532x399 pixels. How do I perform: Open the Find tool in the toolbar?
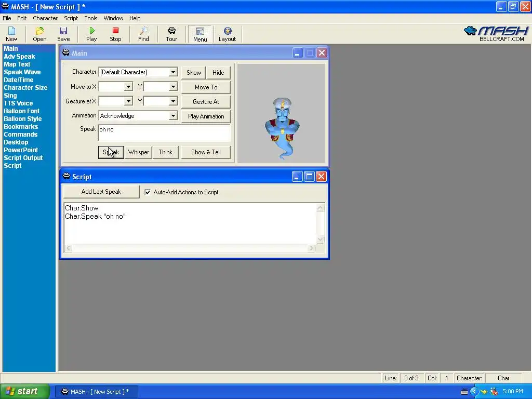click(x=143, y=34)
